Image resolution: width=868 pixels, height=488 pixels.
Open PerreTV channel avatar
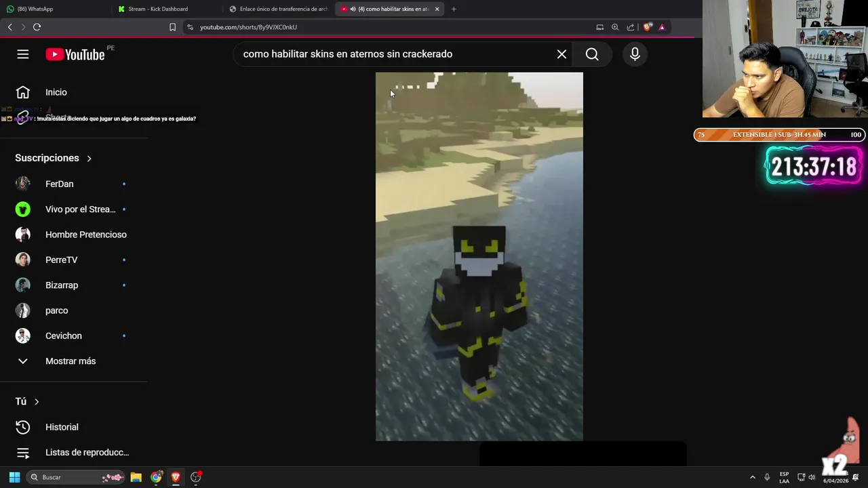click(x=23, y=260)
